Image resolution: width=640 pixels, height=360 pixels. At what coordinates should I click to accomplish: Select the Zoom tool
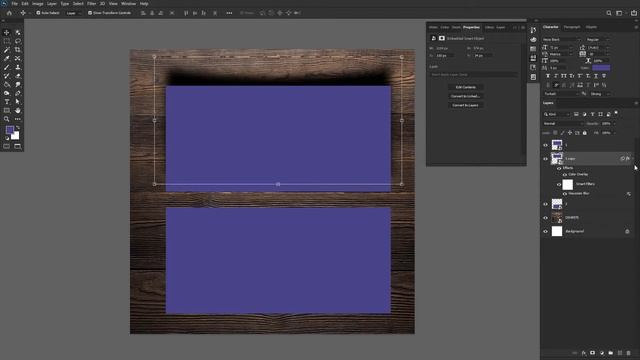pyautogui.click(x=7, y=119)
